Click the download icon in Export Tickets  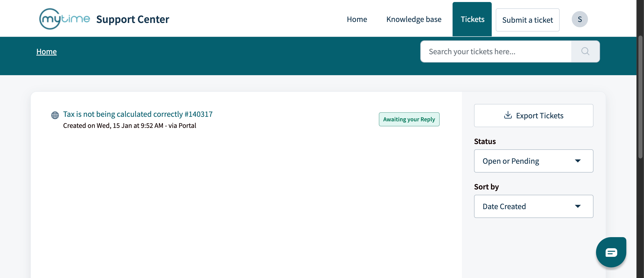coord(508,115)
